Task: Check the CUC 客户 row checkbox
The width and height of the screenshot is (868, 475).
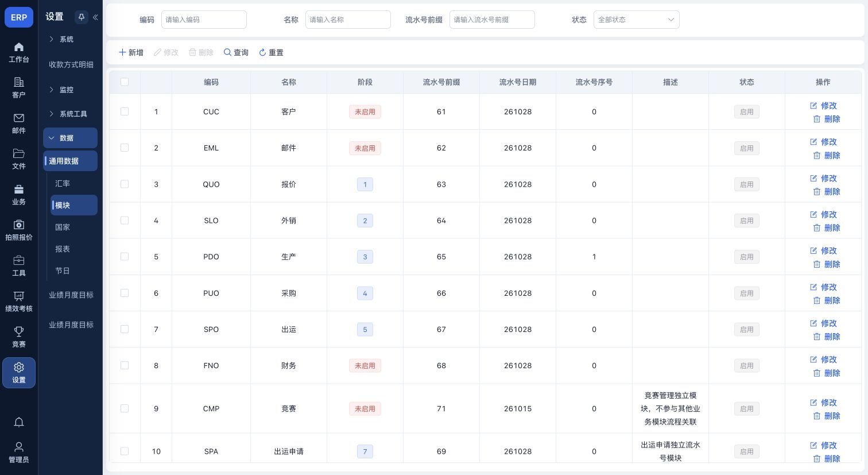Action: 125,111
